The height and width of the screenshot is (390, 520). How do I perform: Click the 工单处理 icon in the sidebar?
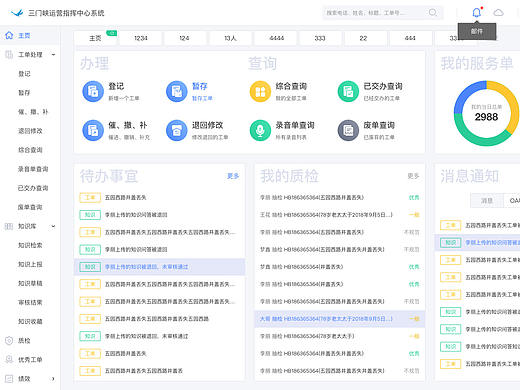tap(9, 54)
